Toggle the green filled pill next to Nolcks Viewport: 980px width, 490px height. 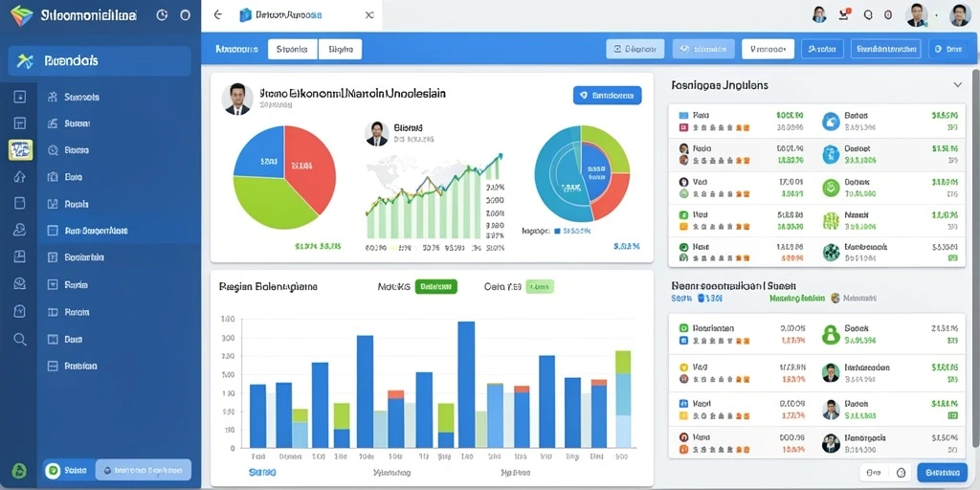435,287
